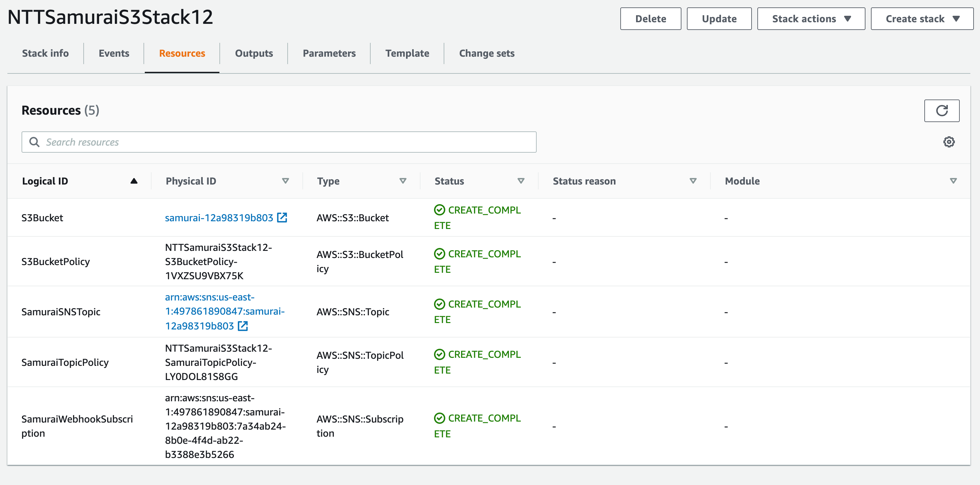Select the SamuraiTopicPolicy logical ID cell

pos(65,362)
